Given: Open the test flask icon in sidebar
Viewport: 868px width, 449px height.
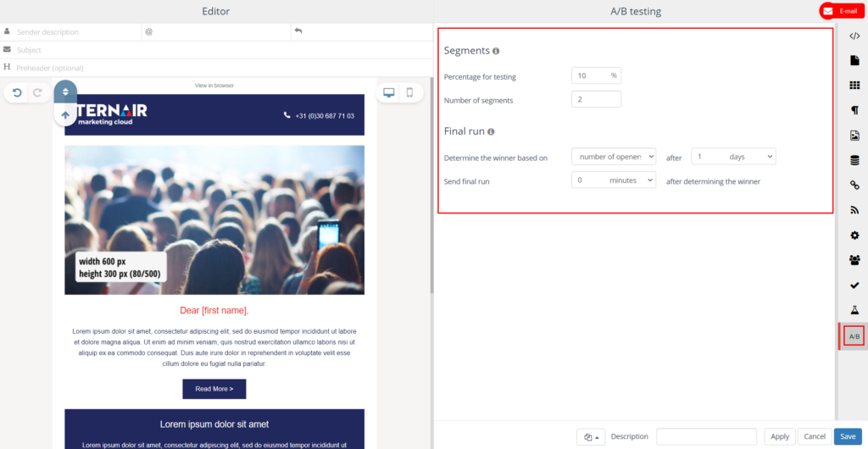Looking at the screenshot, I should pyautogui.click(x=854, y=310).
